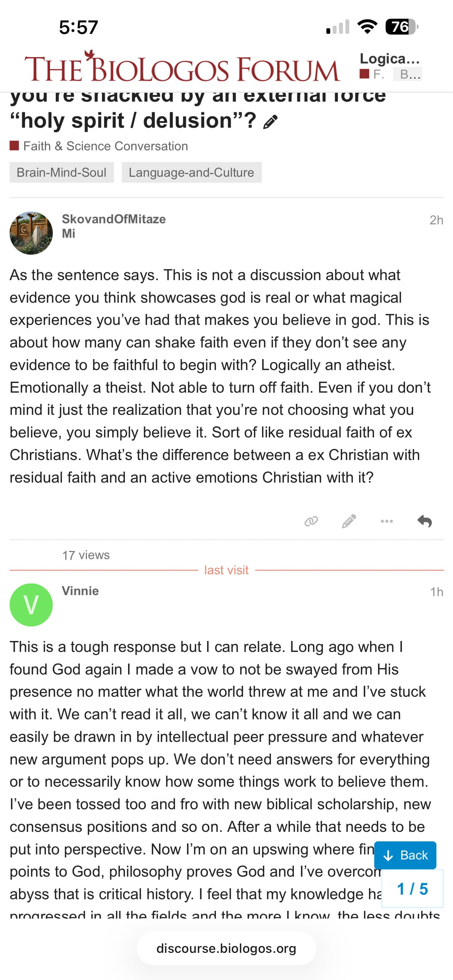Screen dimensions: 453x980
Task: Reply to SkovandOfMitaze's post via the arrow icon
Action: (424, 521)
